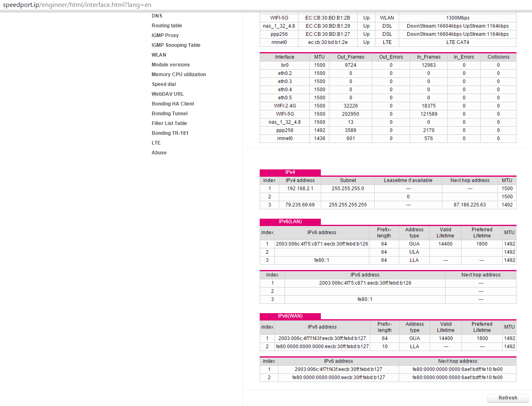Screen dimensions: 532x406
Task: Open the Bonding Tunnel page
Action: point(170,114)
